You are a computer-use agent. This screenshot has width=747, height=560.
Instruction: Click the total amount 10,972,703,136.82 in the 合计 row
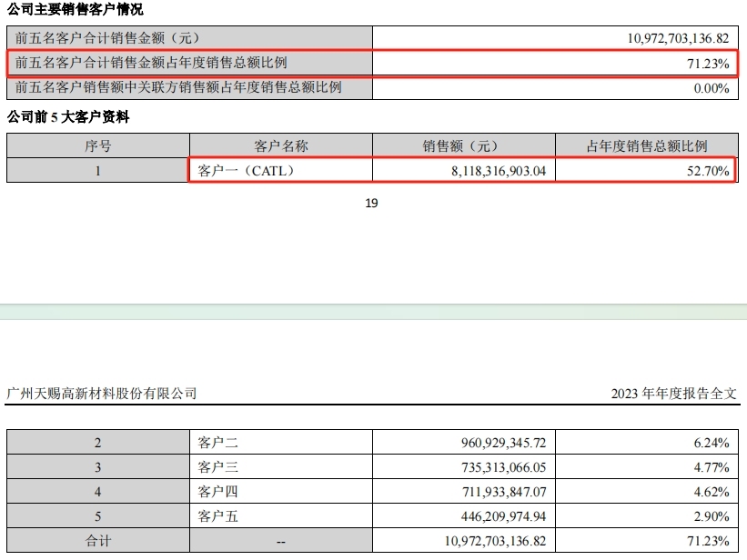point(495,542)
